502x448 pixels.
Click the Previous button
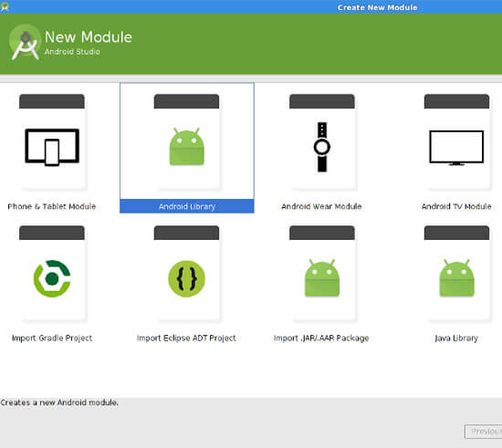pyautogui.click(x=484, y=432)
